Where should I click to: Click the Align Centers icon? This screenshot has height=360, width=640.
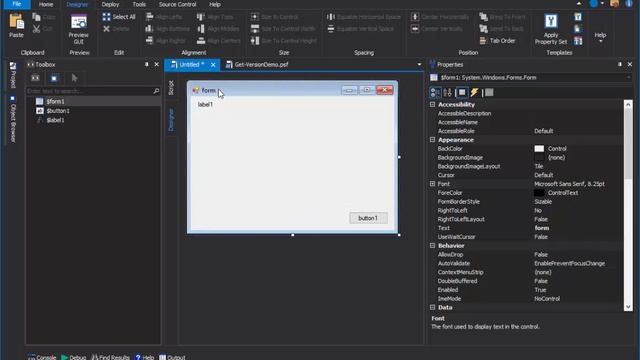[200, 40]
